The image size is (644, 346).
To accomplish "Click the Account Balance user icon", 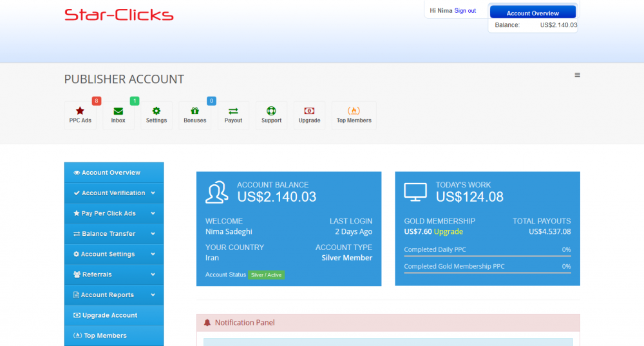I will (x=216, y=192).
